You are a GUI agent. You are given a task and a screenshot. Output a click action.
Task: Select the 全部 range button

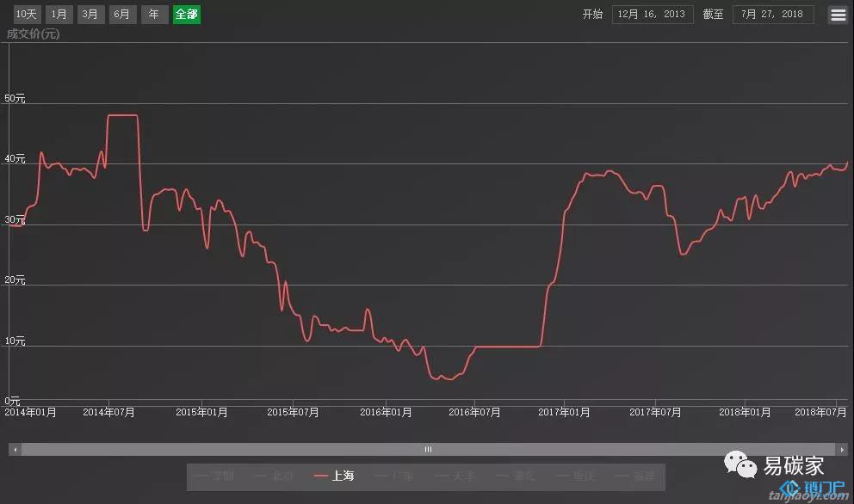click(186, 15)
